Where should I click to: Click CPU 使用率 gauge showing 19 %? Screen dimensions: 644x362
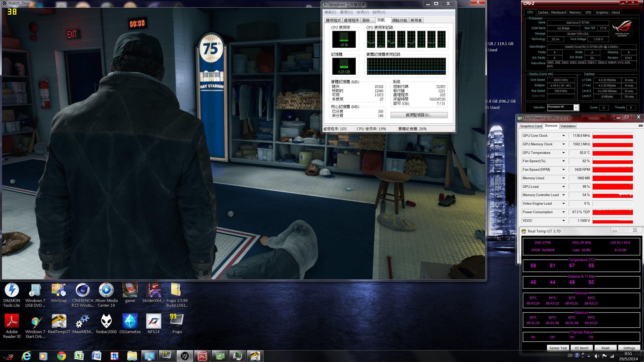point(344,39)
